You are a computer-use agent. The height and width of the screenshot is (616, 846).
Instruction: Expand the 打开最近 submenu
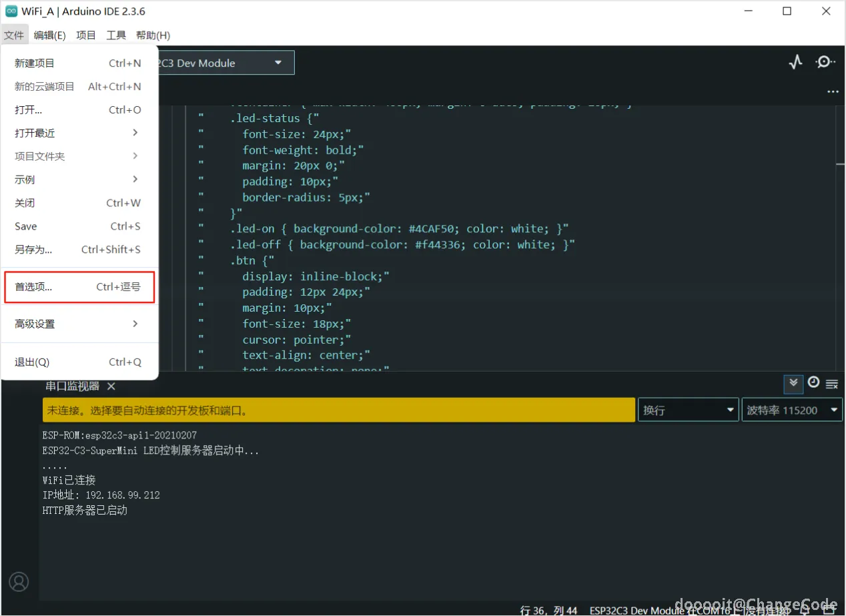point(79,133)
